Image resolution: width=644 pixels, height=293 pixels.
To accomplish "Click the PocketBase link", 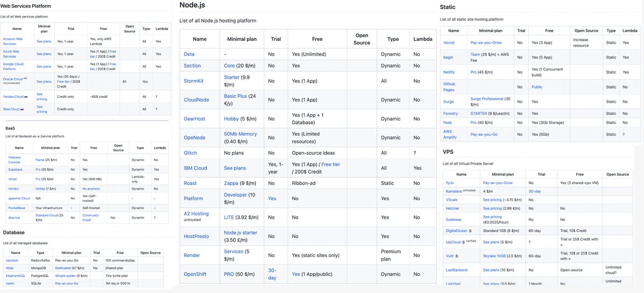I will pos(17,208).
